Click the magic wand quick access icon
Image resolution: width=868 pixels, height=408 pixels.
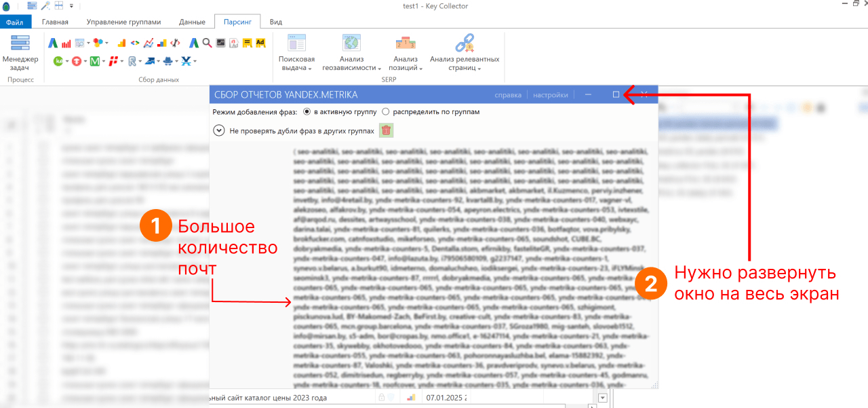coord(45,5)
